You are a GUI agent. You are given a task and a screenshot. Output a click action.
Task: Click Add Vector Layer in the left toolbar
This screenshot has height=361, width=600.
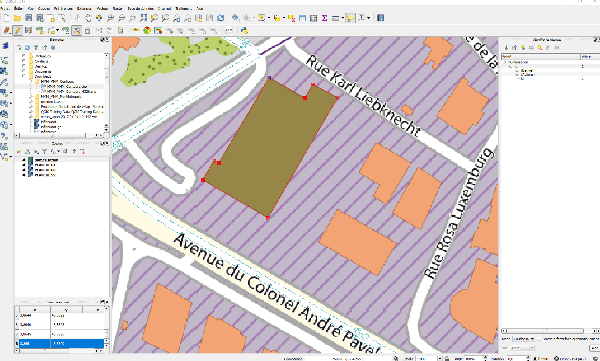click(x=4, y=60)
